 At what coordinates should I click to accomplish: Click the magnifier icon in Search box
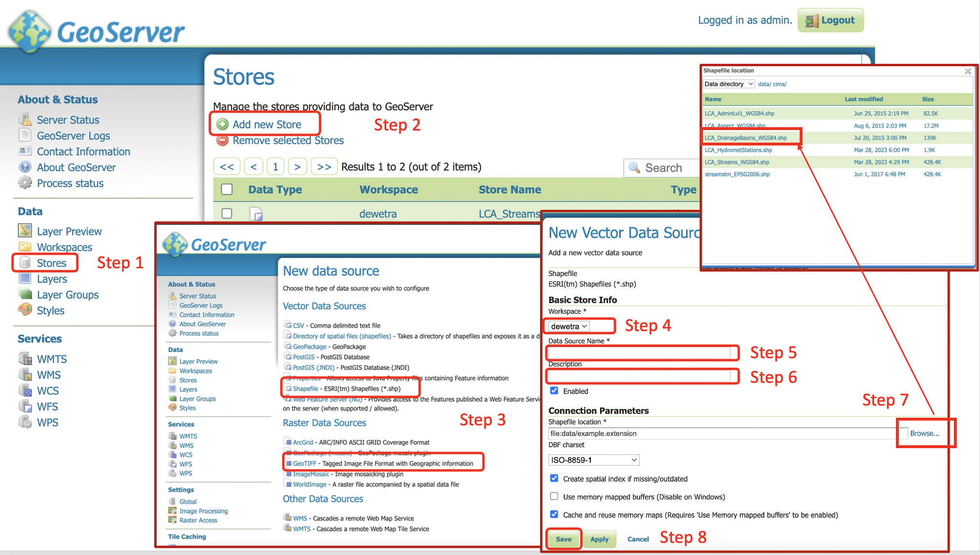634,168
